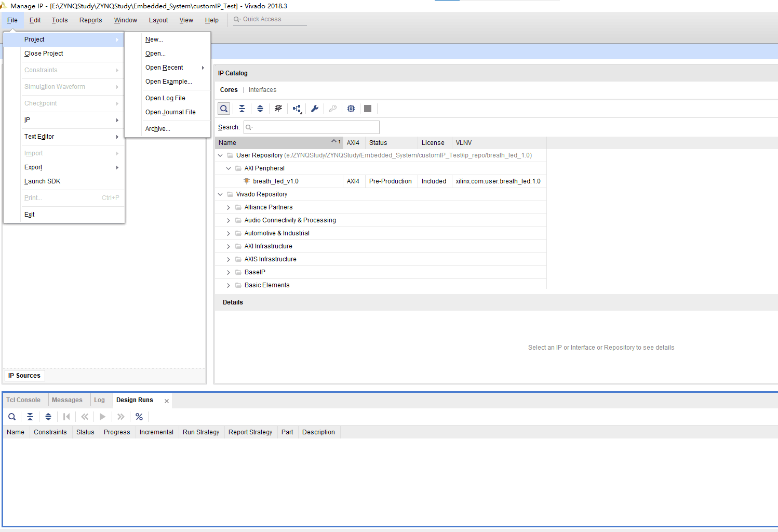Viewport: 778px width, 532px height.
Task: Collapse the Vivado Repository node
Action: click(x=220, y=194)
